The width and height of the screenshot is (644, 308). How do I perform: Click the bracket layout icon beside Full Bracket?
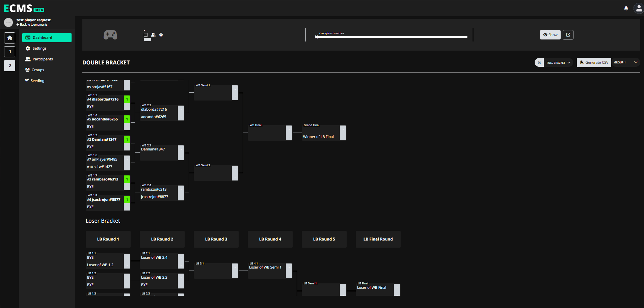539,62
